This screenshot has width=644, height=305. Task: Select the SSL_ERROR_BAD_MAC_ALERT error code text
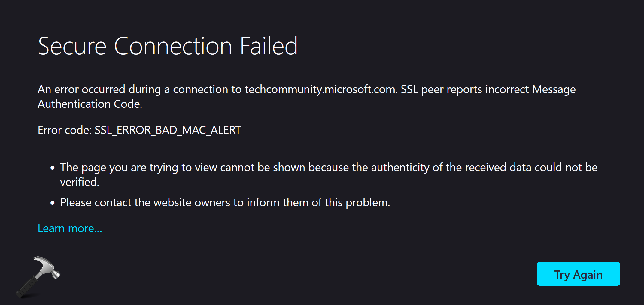[x=167, y=130]
